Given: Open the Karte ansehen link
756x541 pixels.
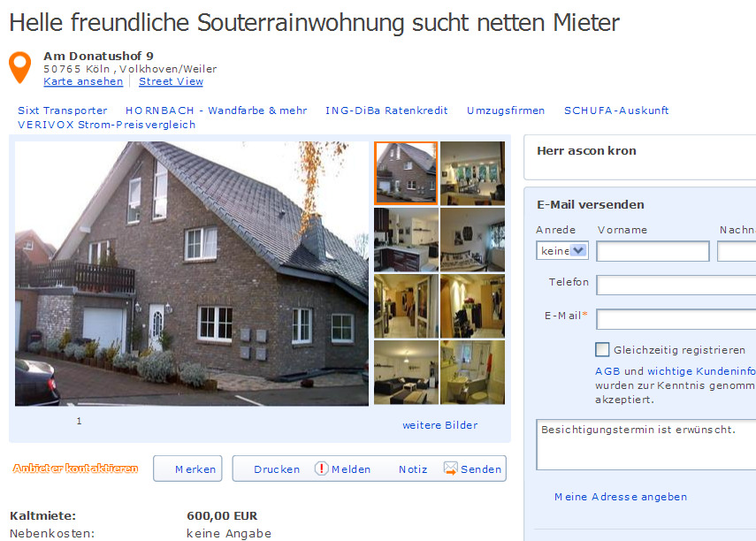Looking at the screenshot, I should pos(83,81).
